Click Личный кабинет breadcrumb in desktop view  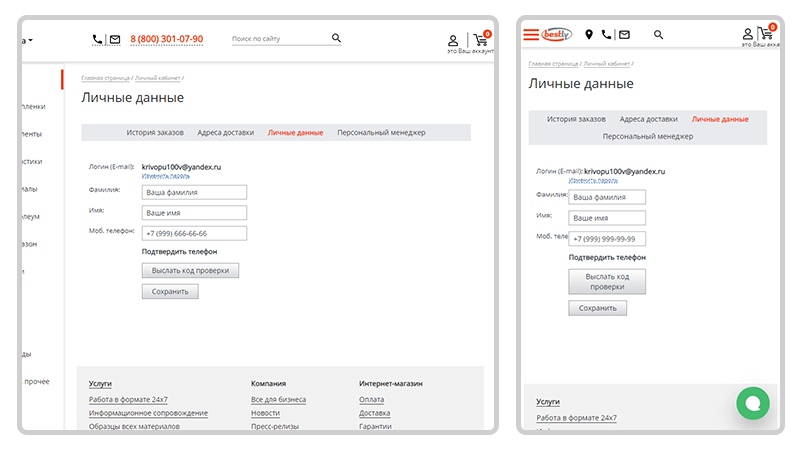tap(158, 78)
